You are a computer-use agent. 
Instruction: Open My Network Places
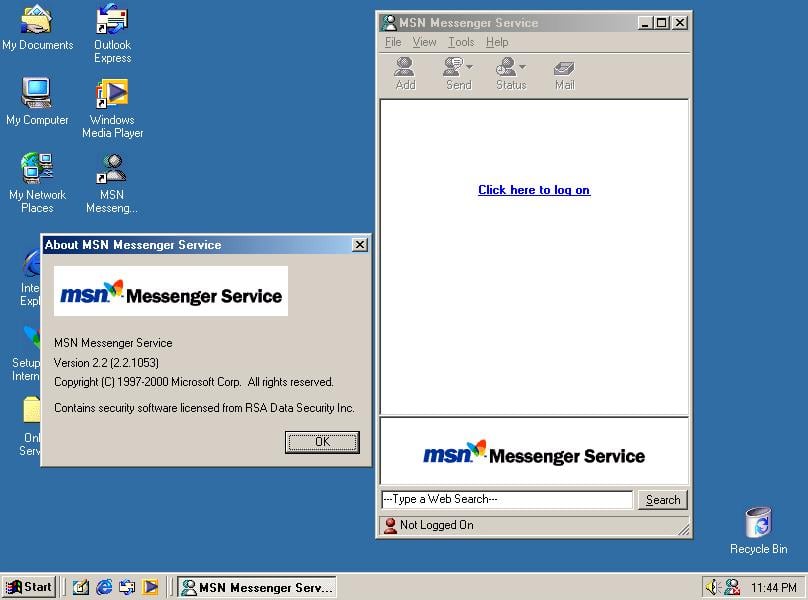(37, 168)
